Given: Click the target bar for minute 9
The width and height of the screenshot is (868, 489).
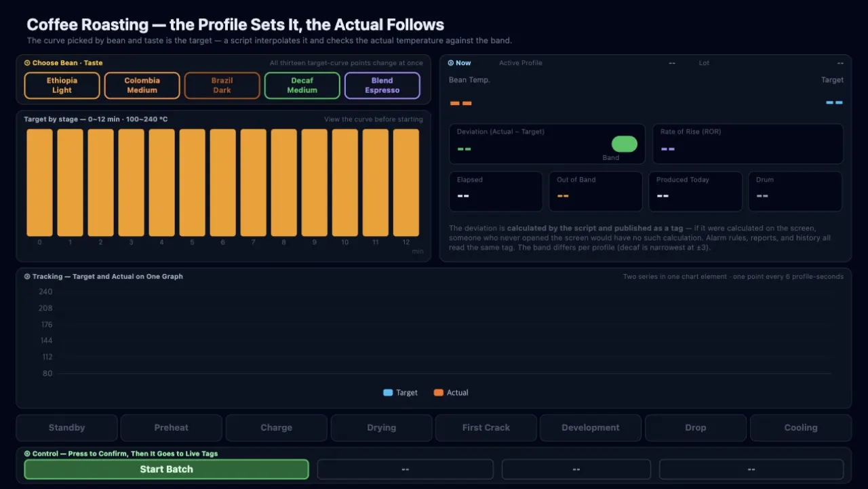Looking at the screenshot, I should click(314, 182).
